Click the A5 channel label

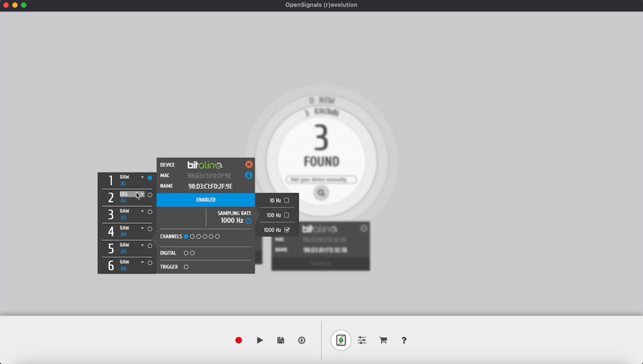123,251
